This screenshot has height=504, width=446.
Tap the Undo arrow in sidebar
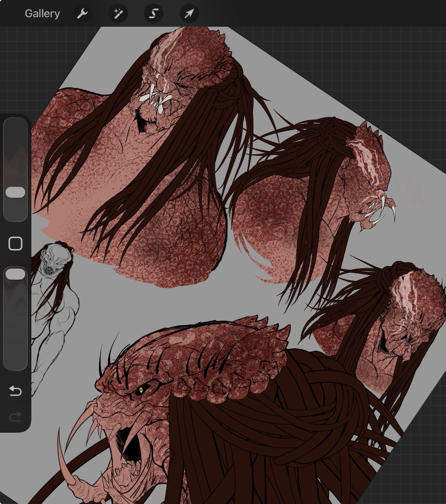coord(15,391)
